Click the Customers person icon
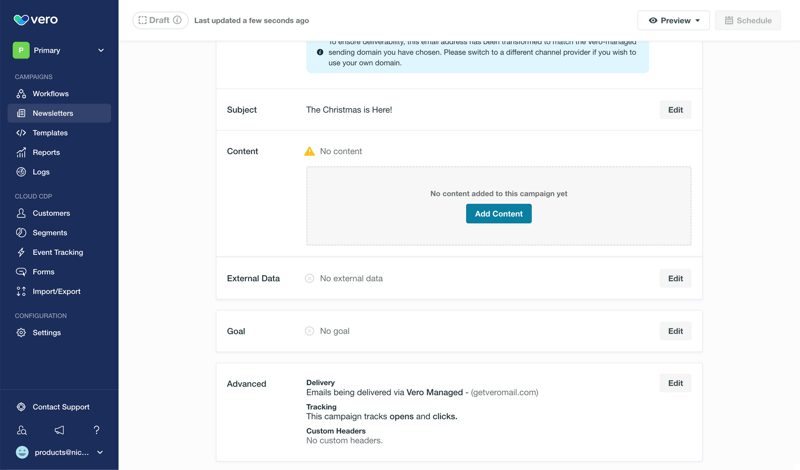This screenshot has height=470, width=800. 21,213
